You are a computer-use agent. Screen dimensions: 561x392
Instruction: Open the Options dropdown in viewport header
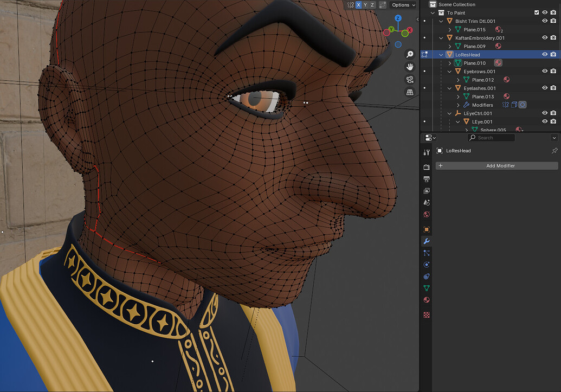click(402, 5)
